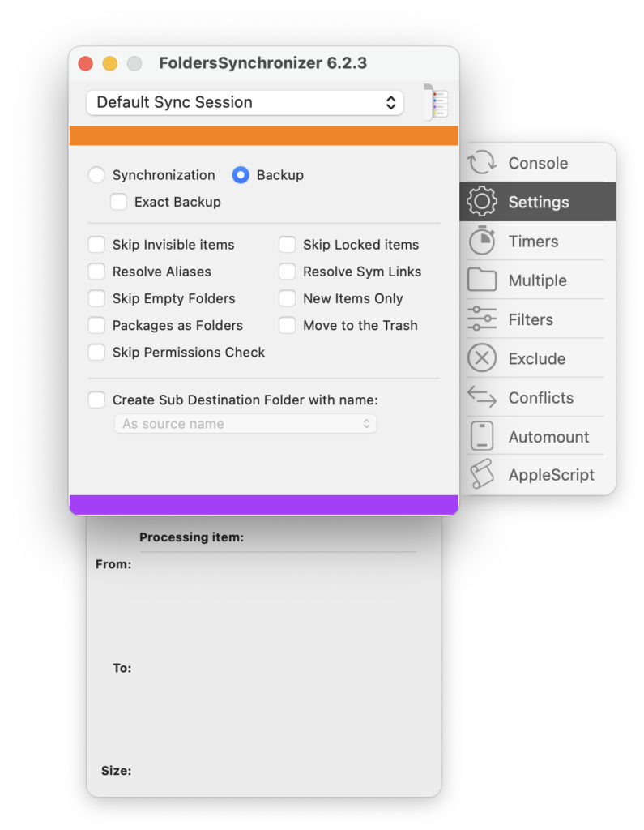Check Skip Locked items
The height and width of the screenshot is (830, 644).
[287, 245]
